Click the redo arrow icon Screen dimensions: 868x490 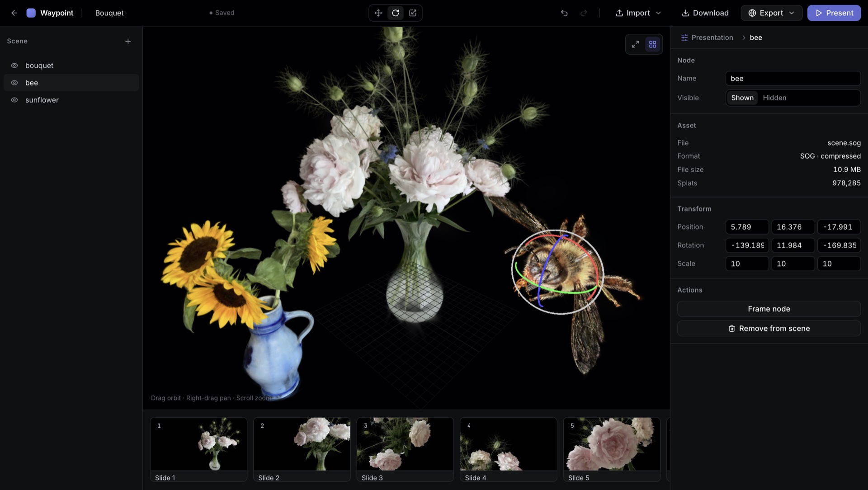tap(584, 13)
